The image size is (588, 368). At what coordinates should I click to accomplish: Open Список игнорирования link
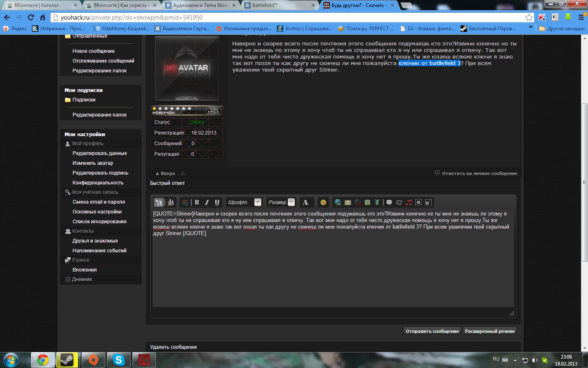[x=100, y=222]
